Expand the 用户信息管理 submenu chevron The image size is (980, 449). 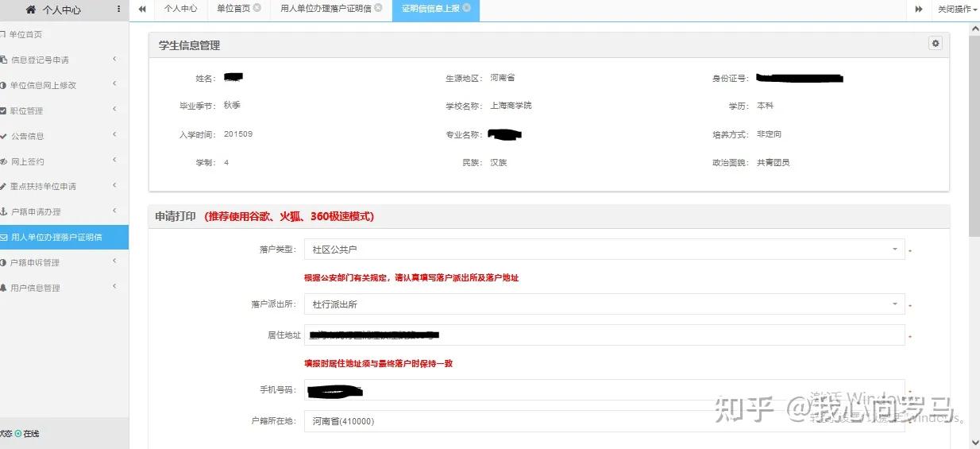tap(115, 287)
